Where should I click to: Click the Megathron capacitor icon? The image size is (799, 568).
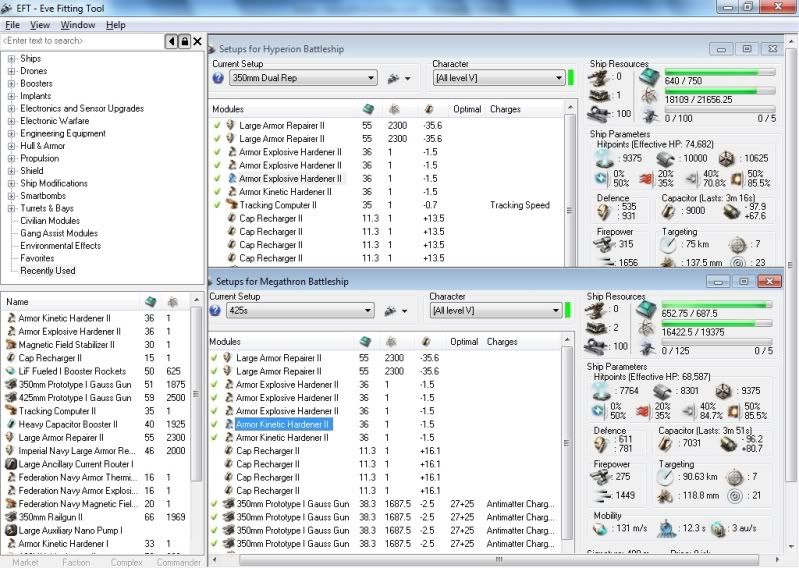pos(664,444)
